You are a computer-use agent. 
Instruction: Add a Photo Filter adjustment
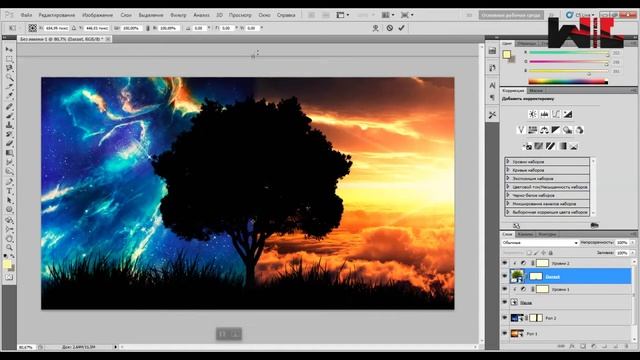tap(568, 130)
